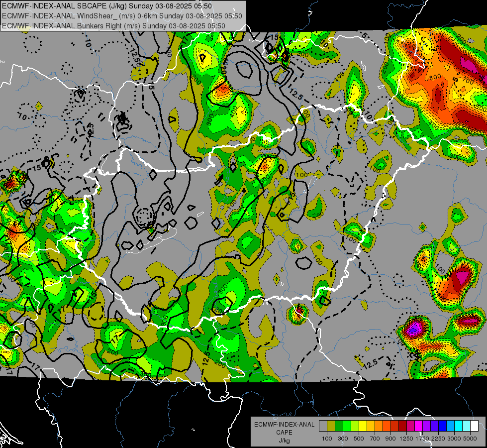The width and height of the screenshot is (487, 448).
Task: Pick the dark green legend swatch
Action: coord(339,426)
